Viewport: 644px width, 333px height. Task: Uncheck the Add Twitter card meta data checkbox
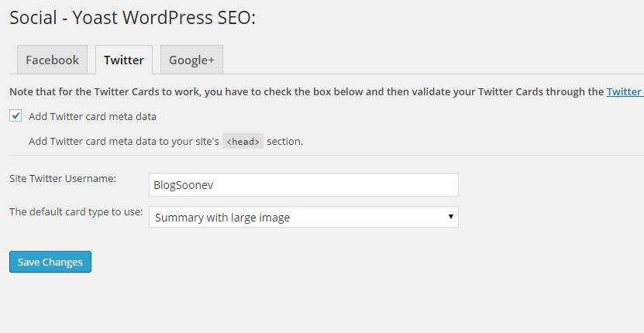point(15,116)
